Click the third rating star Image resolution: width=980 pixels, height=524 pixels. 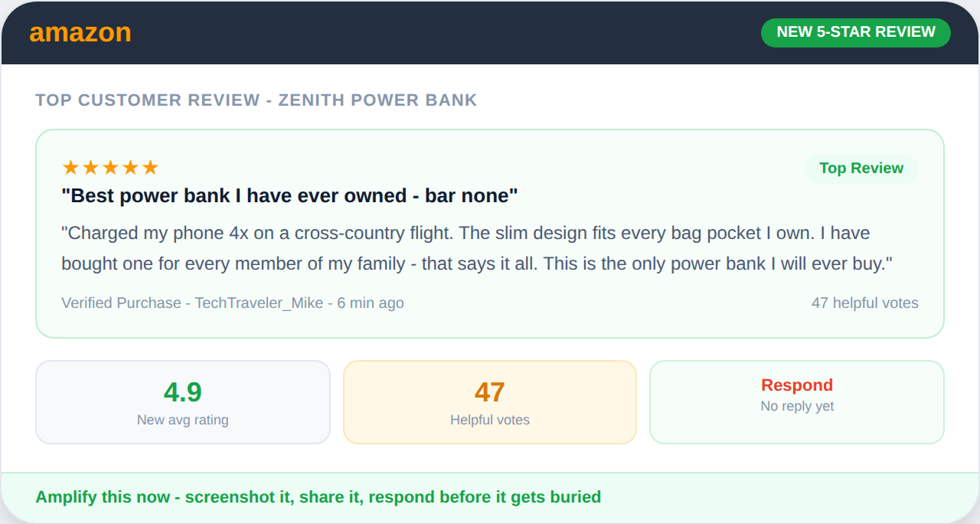click(110, 168)
